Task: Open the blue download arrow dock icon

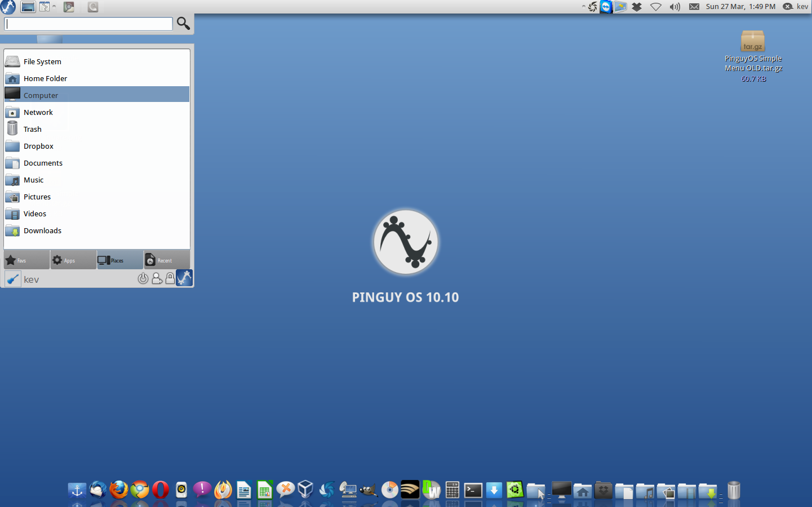Action: pyautogui.click(x=494, y=490)
